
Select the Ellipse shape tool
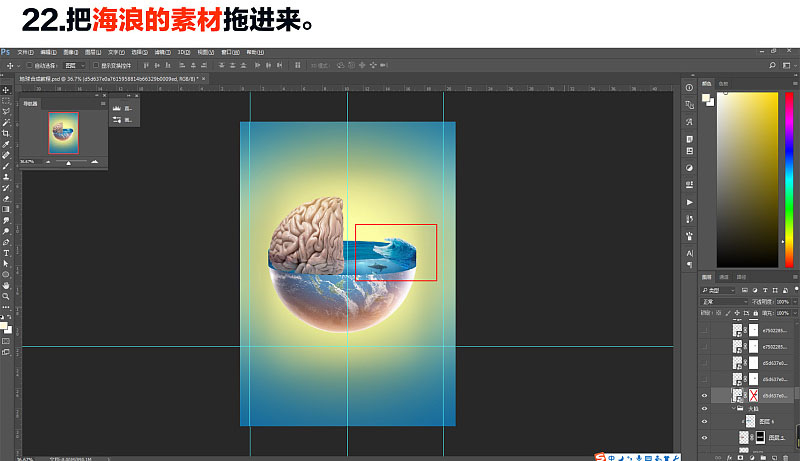click(6, 275)
